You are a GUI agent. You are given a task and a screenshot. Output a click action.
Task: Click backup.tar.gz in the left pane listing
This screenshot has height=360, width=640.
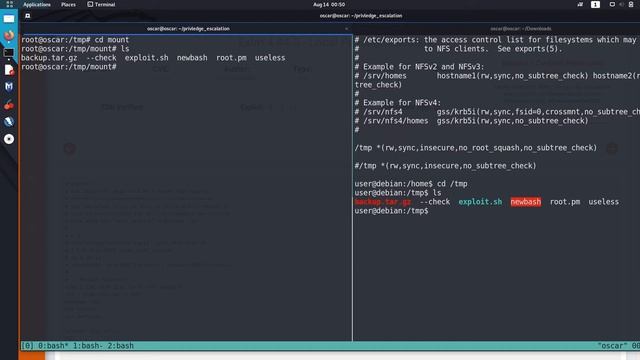point(49,58)
